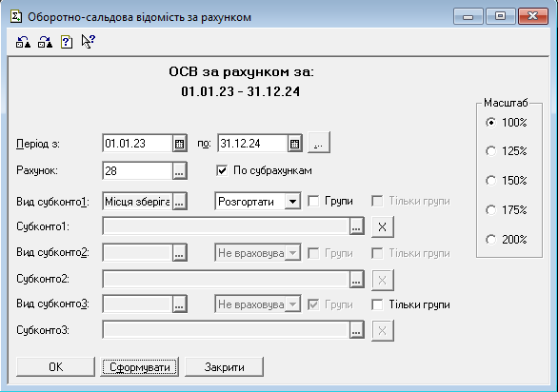Image resolution: width=558 pixels, height=392 pixels.
Task: Check Тільки групи for Вид субконто3
Action: 377,304
